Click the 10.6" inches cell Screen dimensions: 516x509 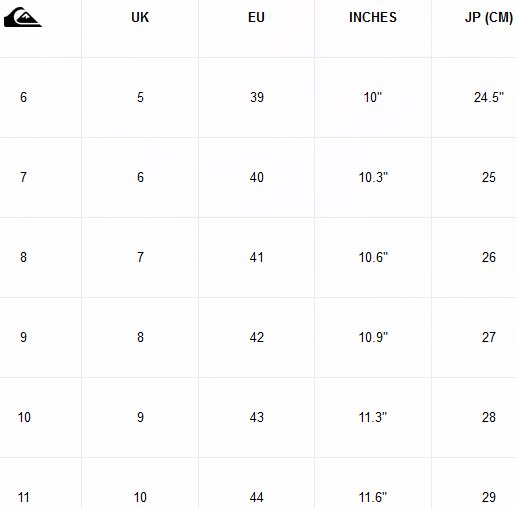(x=373, y=257)
